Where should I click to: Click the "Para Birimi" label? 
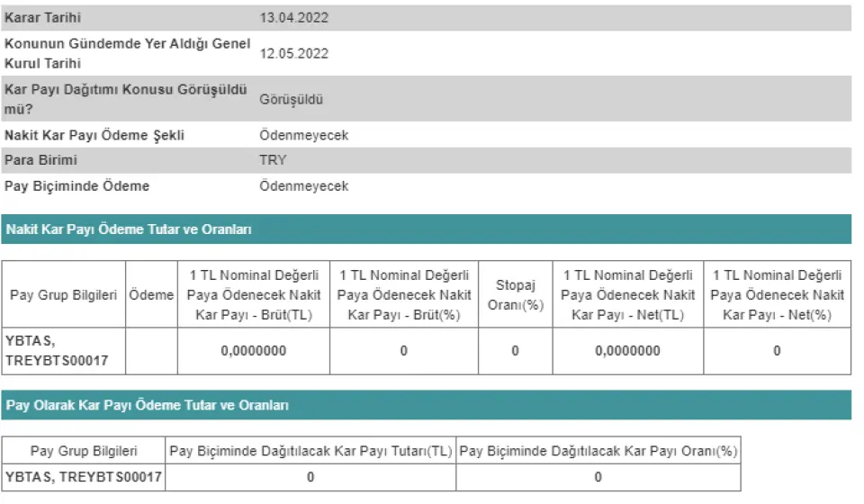point(41,160)
